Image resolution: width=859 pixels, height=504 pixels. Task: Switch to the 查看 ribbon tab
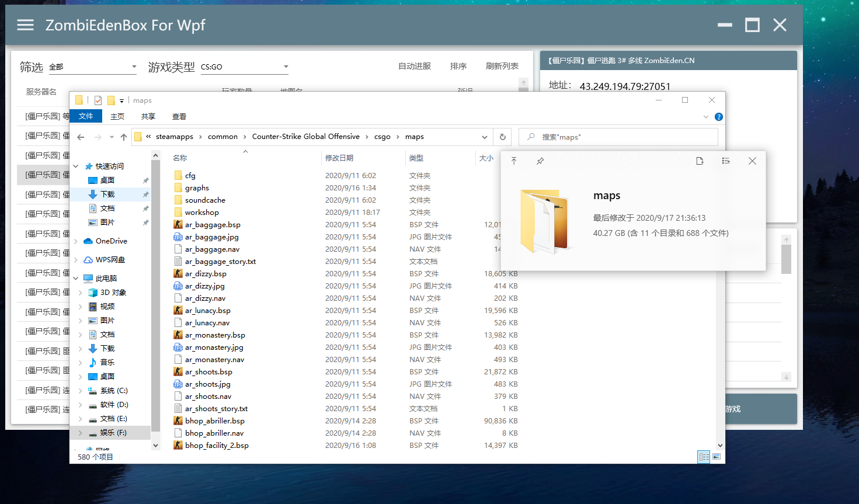click(x=179, y=116)
